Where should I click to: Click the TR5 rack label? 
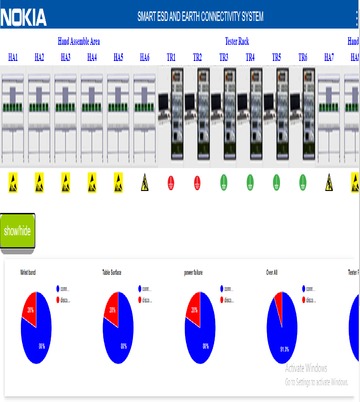276,57
